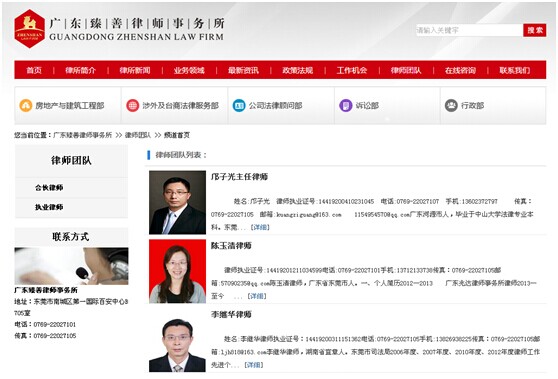Click breadcrumb link 律师团队
Viewport: 558px width, 379px height.
[138, 135]
